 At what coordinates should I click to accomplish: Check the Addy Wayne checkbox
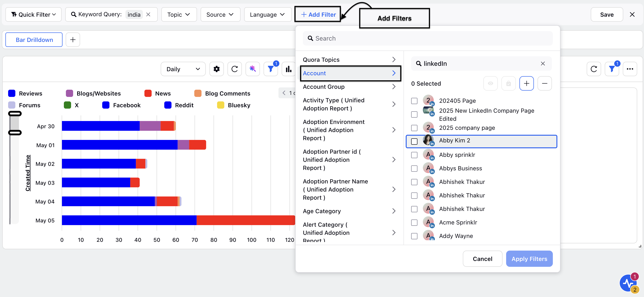click(x=414, y=236)
